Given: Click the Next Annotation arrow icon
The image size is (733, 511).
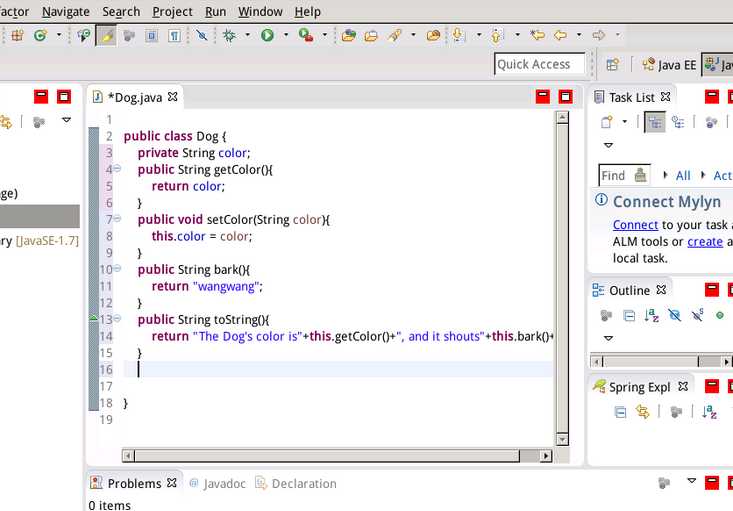Looking at the screenshot, I should (458, 35).
